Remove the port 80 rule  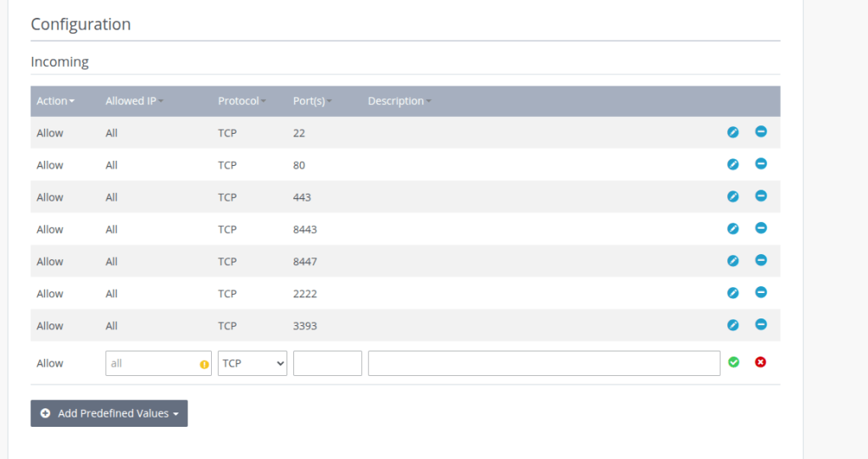(761, 163)
